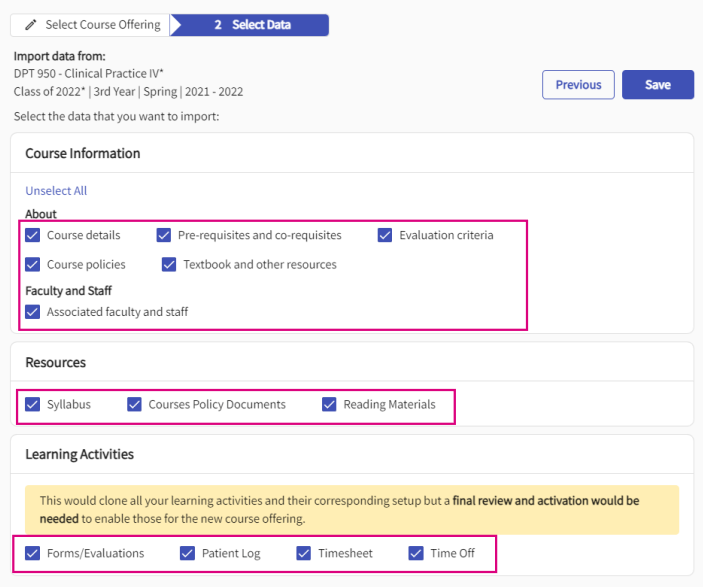The height and width of the screenshot is (587, 703).
Task: Toggle the Timesheet checkbox
Action: [304, 553]
